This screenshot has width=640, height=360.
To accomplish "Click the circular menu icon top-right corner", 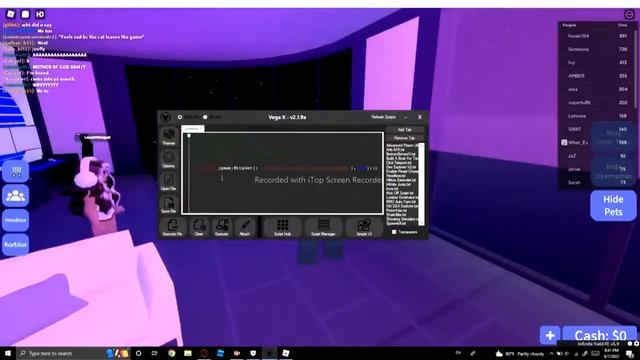I will [629, 15].
